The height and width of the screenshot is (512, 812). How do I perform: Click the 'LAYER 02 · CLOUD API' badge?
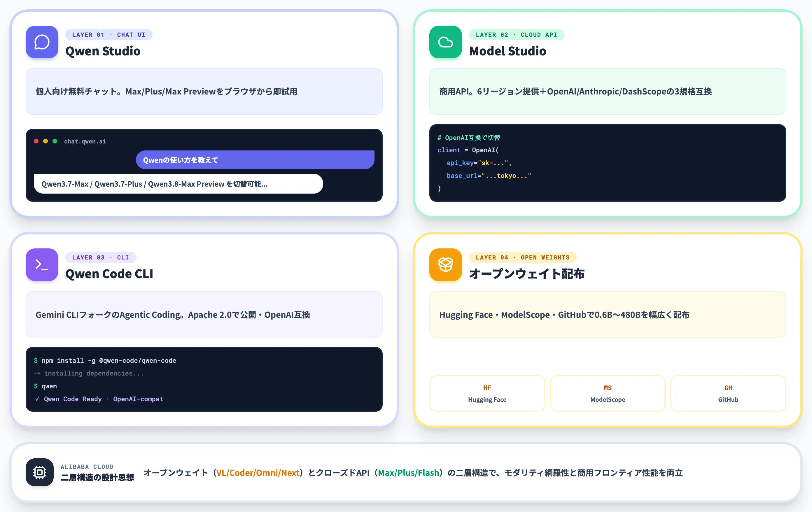click(x=516, y=35)
